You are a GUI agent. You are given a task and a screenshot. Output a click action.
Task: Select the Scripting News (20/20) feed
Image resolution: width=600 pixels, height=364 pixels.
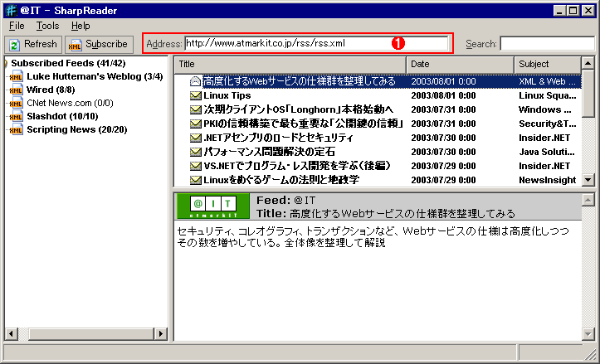(77, 129)
